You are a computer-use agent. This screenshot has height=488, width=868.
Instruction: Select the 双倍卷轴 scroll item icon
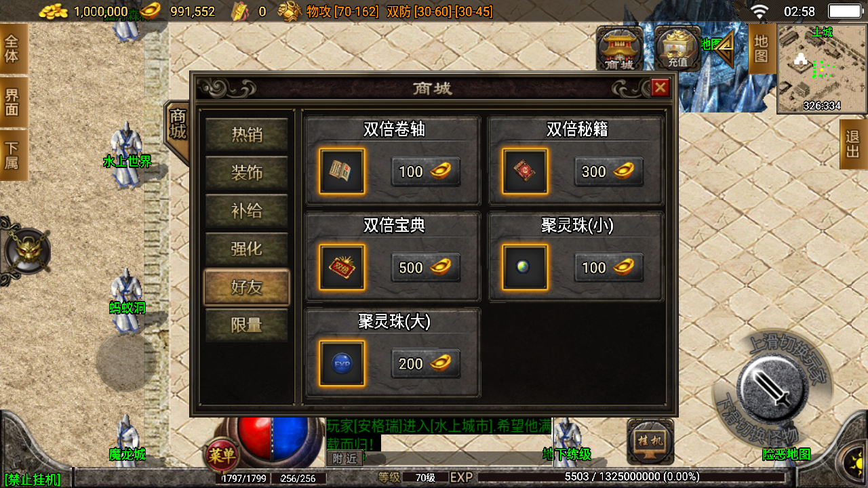click(342, 171)
